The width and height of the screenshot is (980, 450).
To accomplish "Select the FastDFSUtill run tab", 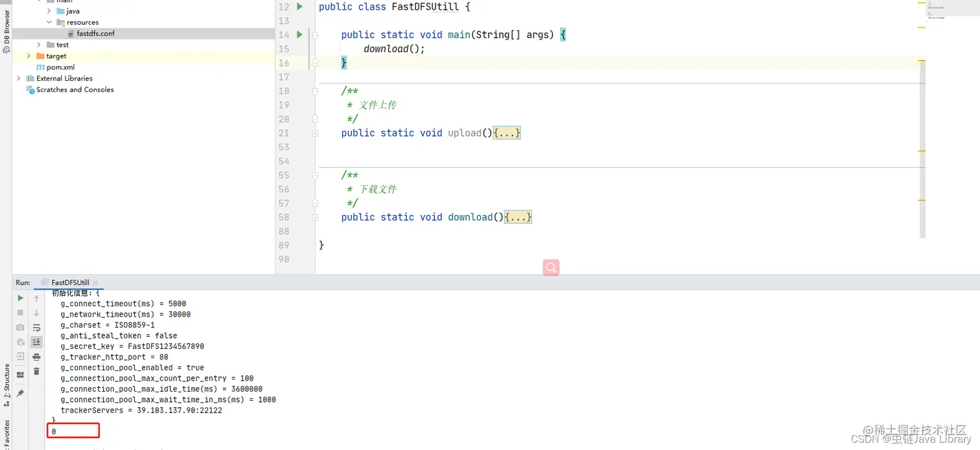I will [x=70, y=283].
